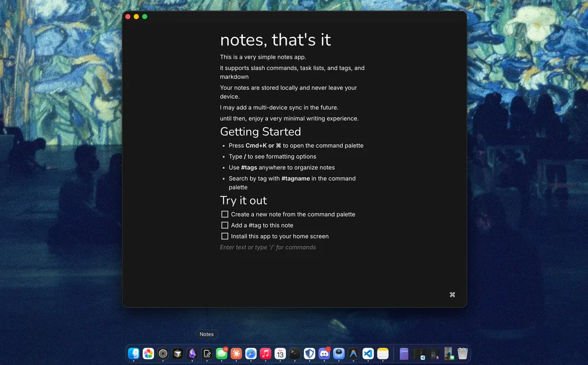The image size is (588, 365).
Task: Open the Music app in dock
Action: (266, 353)
